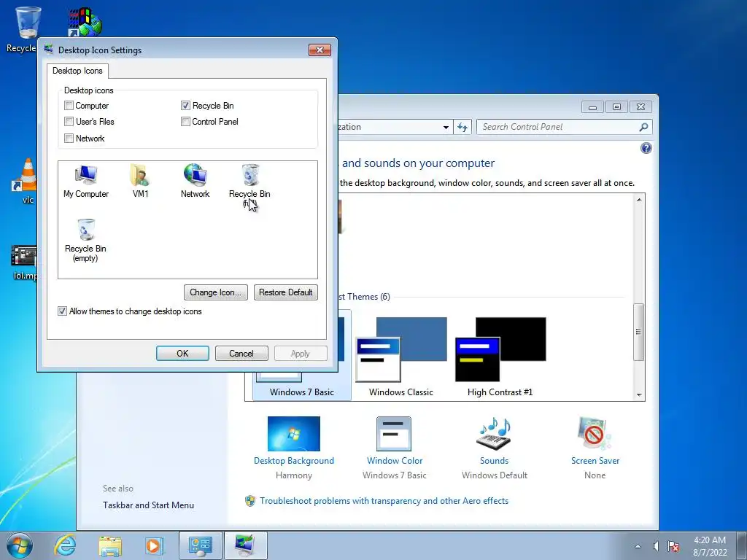The width and height of the screenshot is (747, 560).
Task: Open the Desktop Background link
Action: click(294, 461)
